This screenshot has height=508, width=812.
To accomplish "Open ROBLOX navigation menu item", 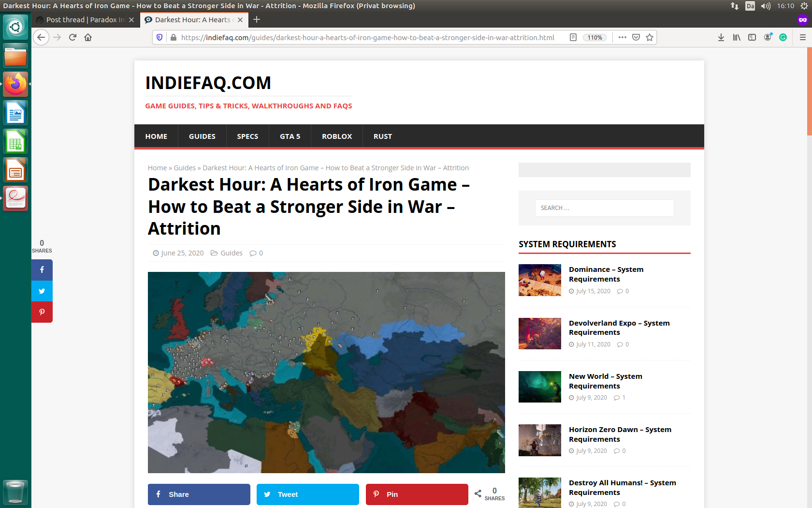I will coord(337,136).
